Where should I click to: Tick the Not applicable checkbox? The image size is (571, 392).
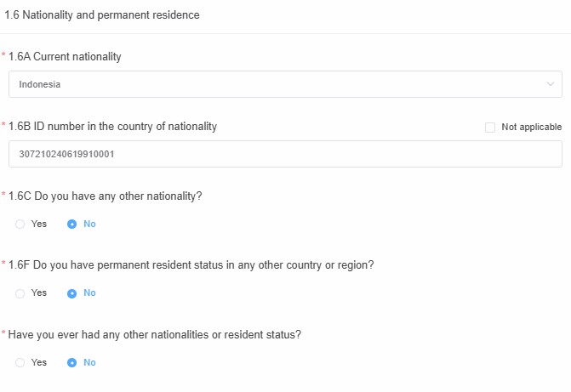pos(490,128)
